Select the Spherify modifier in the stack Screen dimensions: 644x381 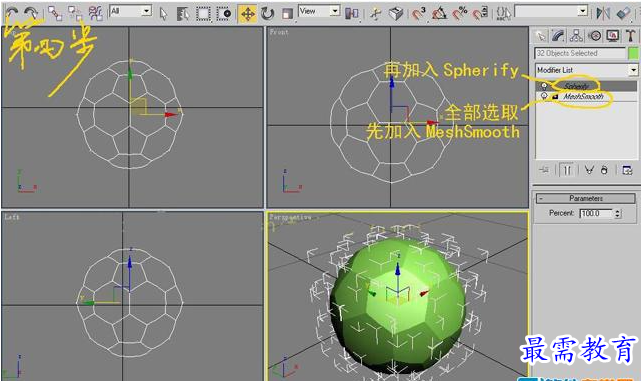point(576,86)
